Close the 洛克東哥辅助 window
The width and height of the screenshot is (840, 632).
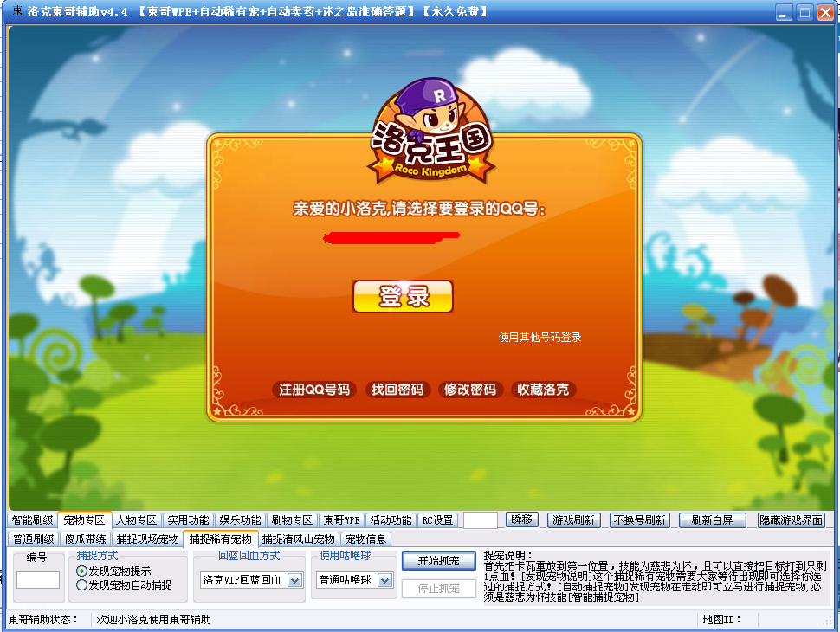coord(825,12)
